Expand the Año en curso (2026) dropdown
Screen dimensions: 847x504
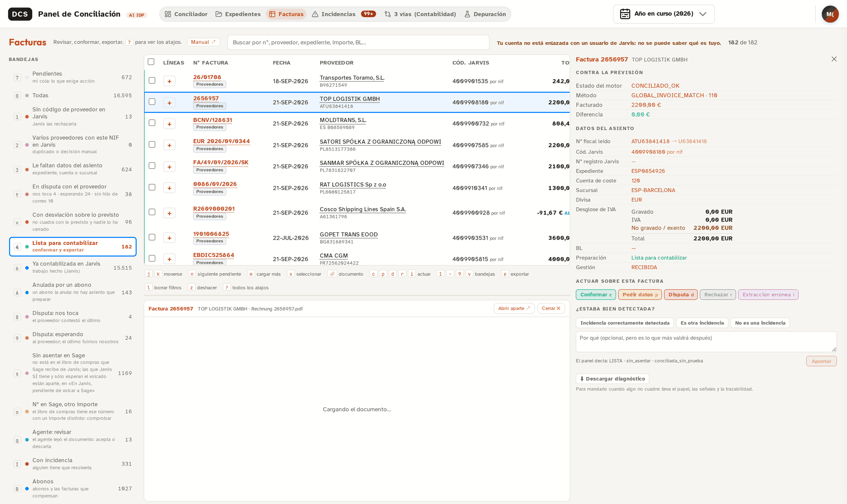(663, 14)
